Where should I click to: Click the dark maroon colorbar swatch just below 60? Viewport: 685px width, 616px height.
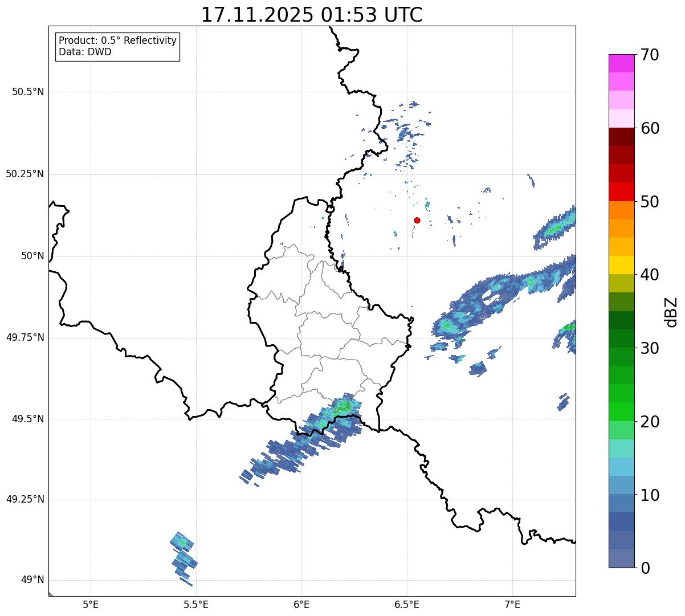(622, 137)
